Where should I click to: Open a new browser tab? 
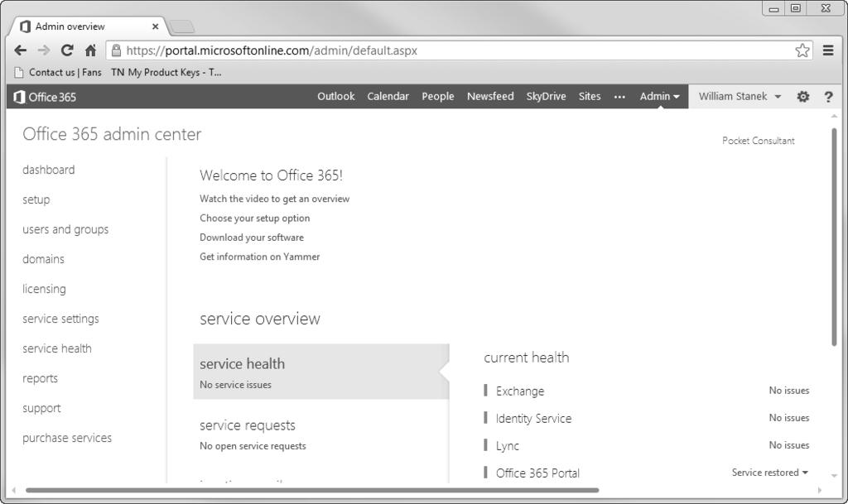[x=181, y=26]
